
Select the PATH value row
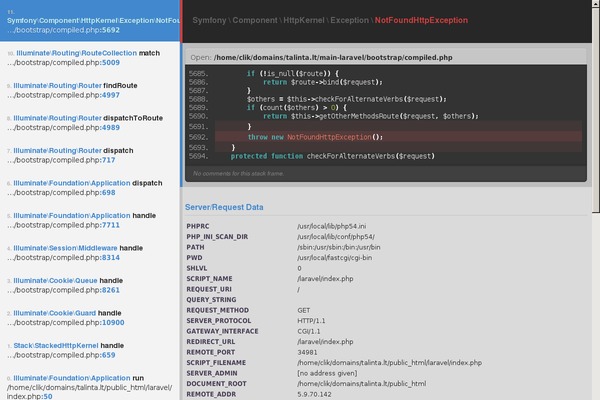pos(339,247)
